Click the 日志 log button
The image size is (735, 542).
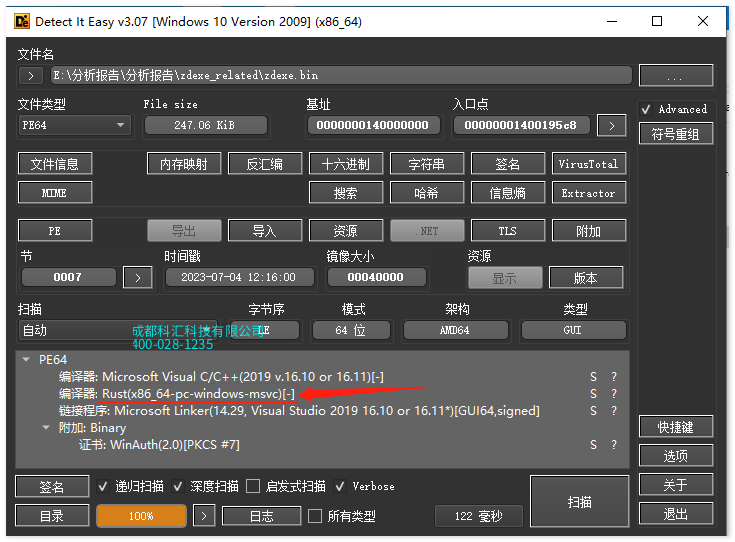tap(262, 516)
